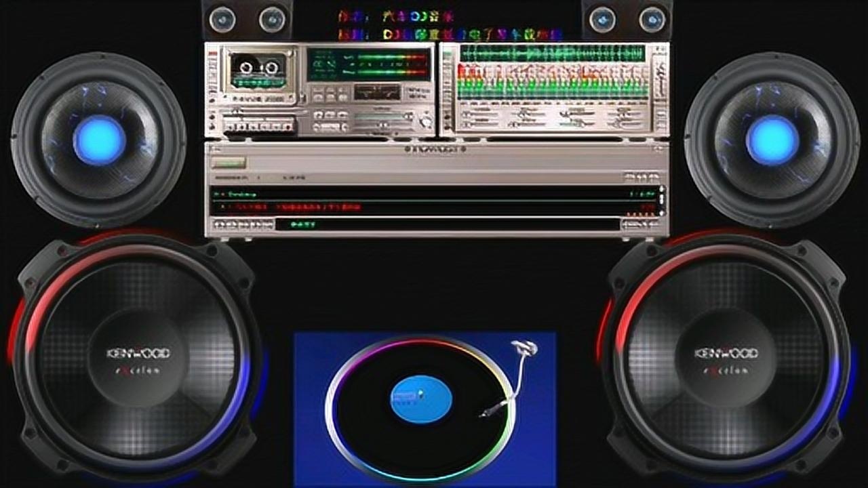Click the round knob on the cassette deck

[x=425, y=121]
